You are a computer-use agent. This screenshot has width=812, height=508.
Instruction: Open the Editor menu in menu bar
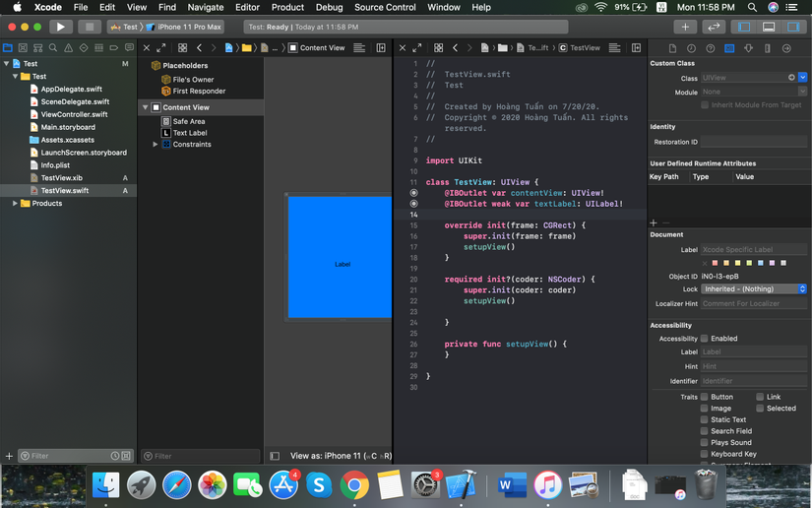pos(247,7)
